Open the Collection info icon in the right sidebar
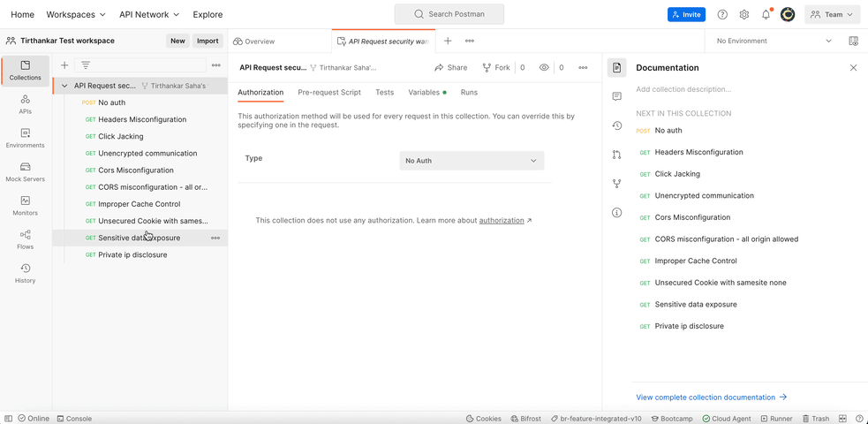The width and height of the screenshot is (868, 424). [617, 213]
